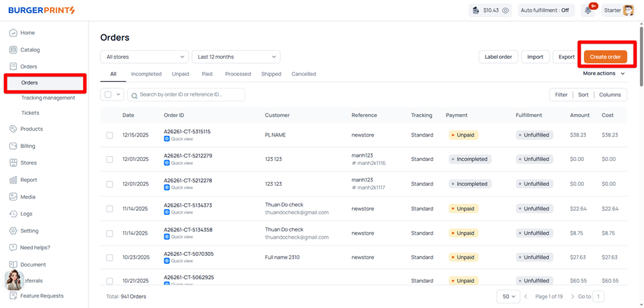644x308 pixels.
Task: Expand the More actions menu
Action: pyautogui.click(x=603, y=74)
